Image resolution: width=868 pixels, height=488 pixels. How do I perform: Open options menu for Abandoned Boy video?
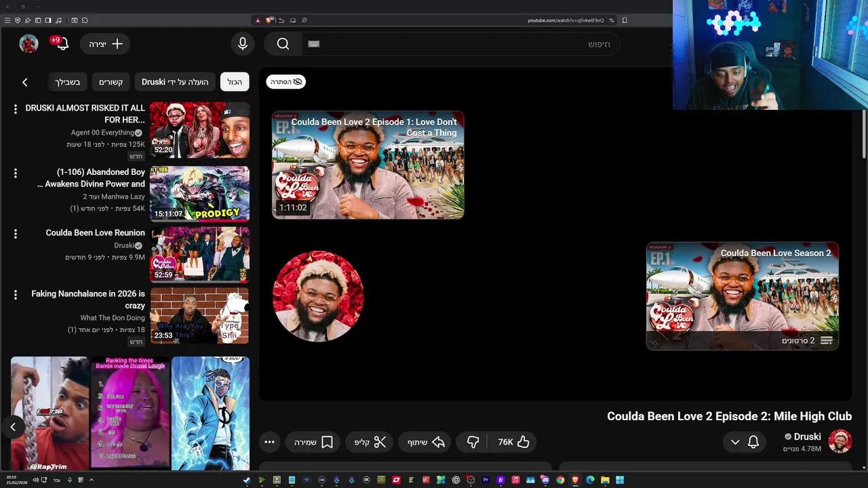pos(15,174)
